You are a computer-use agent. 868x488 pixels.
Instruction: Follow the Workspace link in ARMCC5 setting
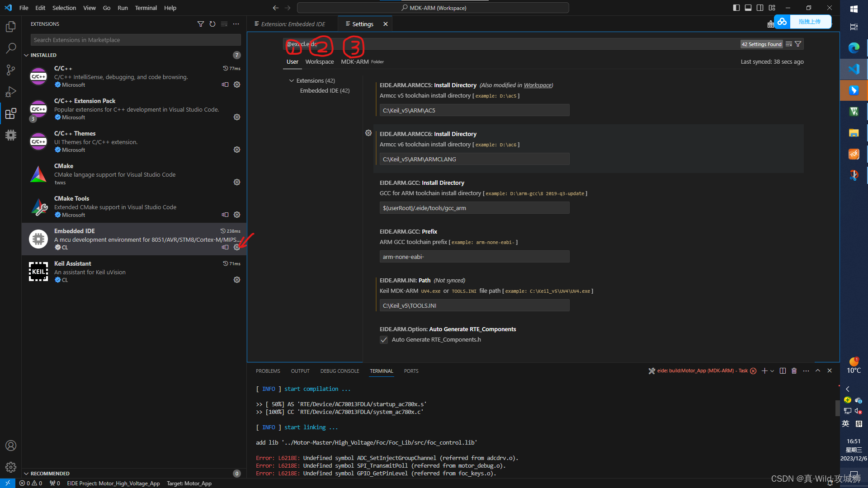click(x=538, y=85)
